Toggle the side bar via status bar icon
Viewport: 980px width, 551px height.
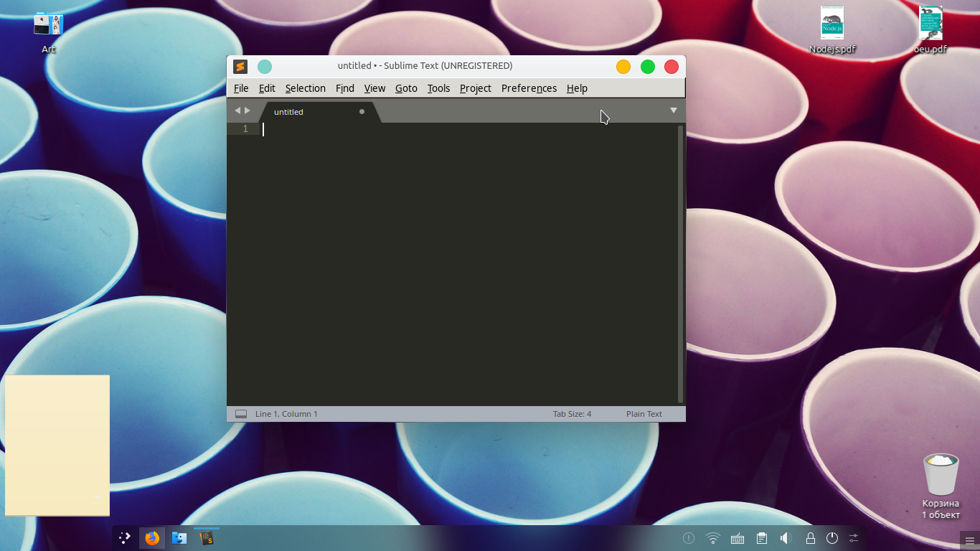241,414
